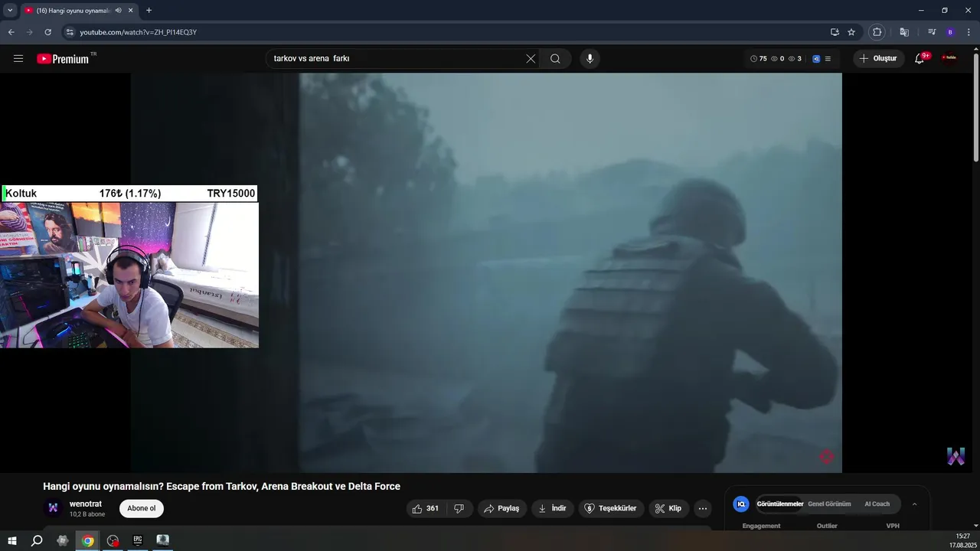This screenshot has height=551, width=980.
Task: Open the tab search dropdown arrow
Action: [x=10, y=11]
